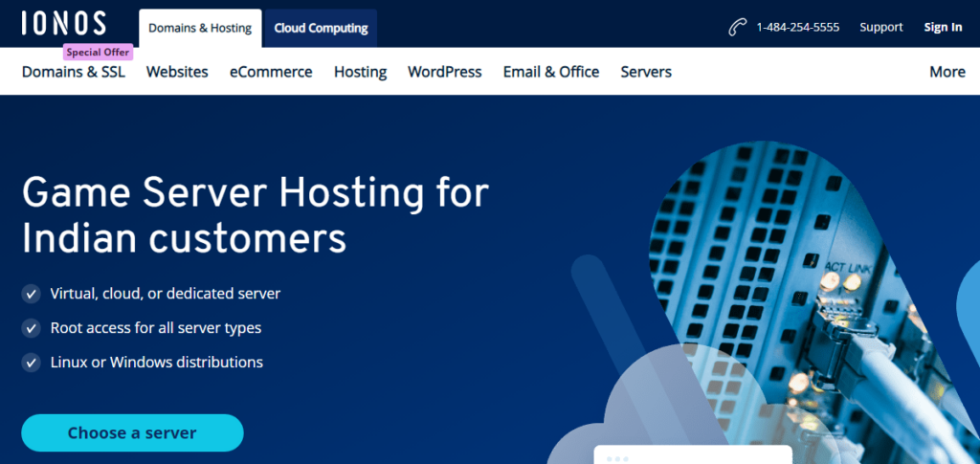This screenshot has width=980, height=464.
Task: Open the Domains & SSL menu
Action: pos(73,72)
